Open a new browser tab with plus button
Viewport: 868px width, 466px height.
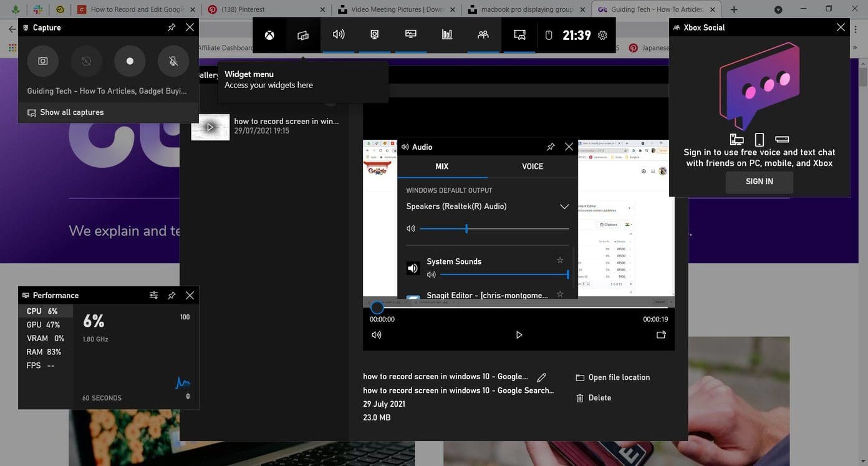point(734,9)
